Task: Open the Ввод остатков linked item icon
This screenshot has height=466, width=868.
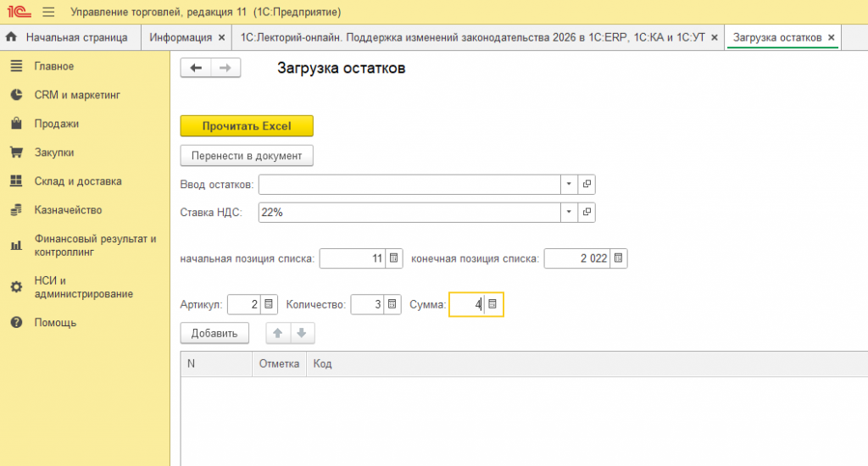Action: coord(587,185)
